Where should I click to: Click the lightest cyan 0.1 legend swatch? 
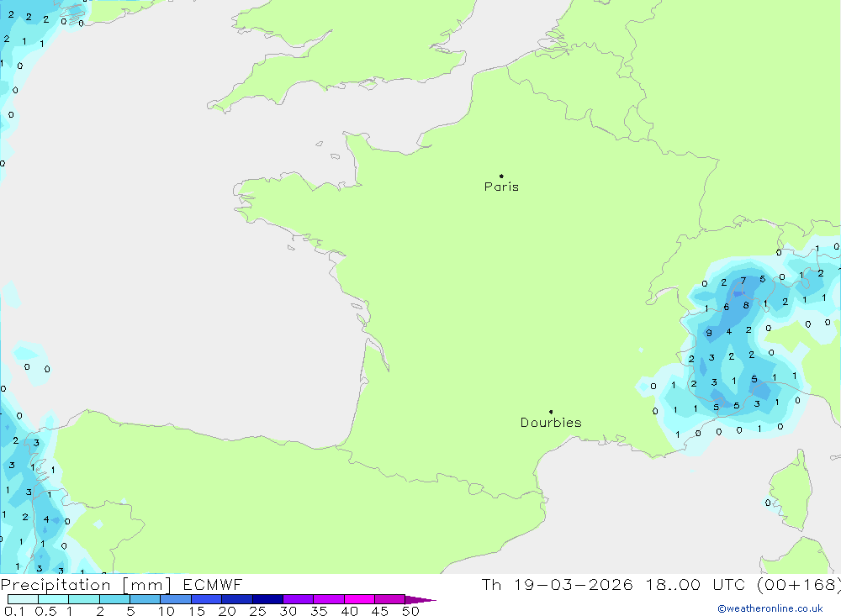point(23,599)
